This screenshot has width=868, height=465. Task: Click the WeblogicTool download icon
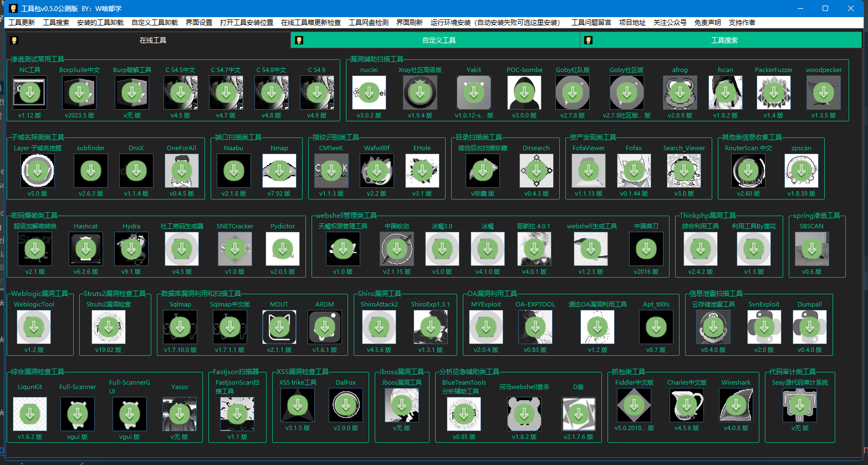[34, 327]
